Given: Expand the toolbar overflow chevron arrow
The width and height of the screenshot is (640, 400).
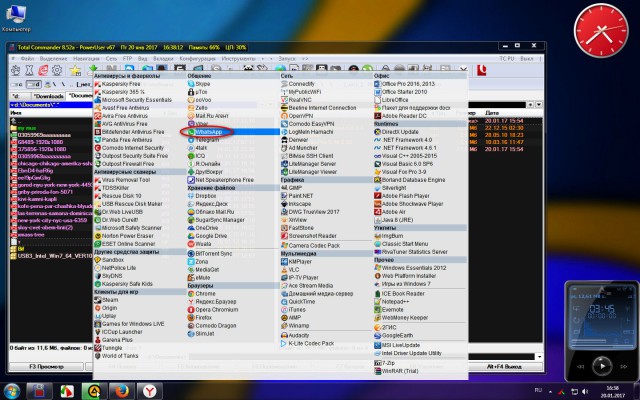Looking at the screenshot, I should click(x=463, y=70).
